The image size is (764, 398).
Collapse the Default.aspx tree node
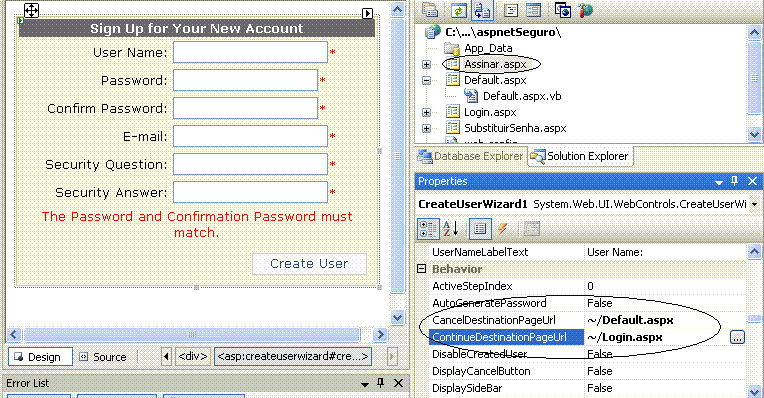point(426,80)
